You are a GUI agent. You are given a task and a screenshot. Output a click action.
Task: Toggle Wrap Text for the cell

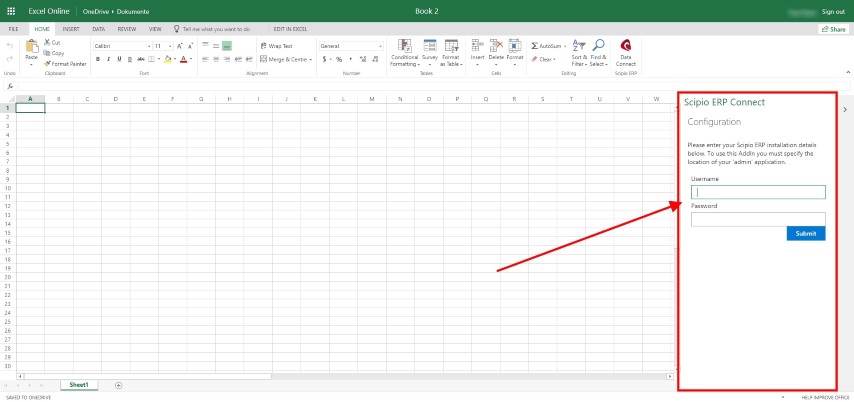click(275, 46)
